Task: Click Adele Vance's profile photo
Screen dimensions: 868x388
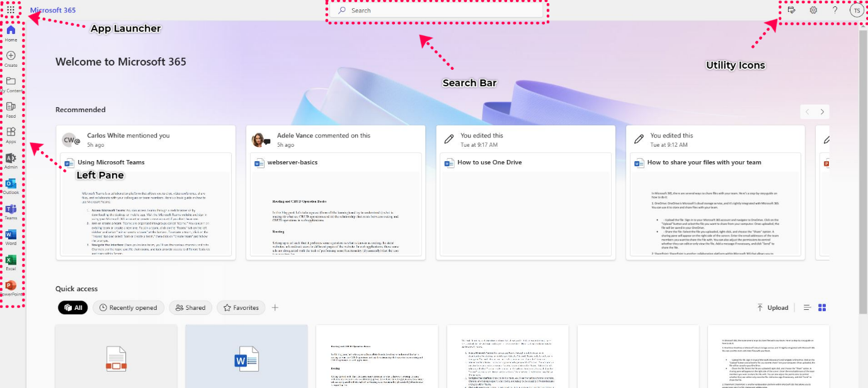Action: 260,140
